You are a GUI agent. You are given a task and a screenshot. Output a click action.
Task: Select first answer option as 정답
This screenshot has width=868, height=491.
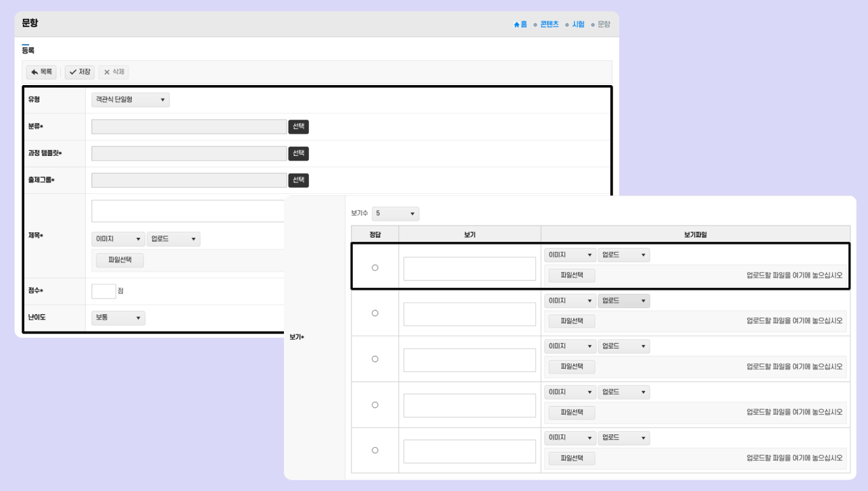[x=375, y=268]
